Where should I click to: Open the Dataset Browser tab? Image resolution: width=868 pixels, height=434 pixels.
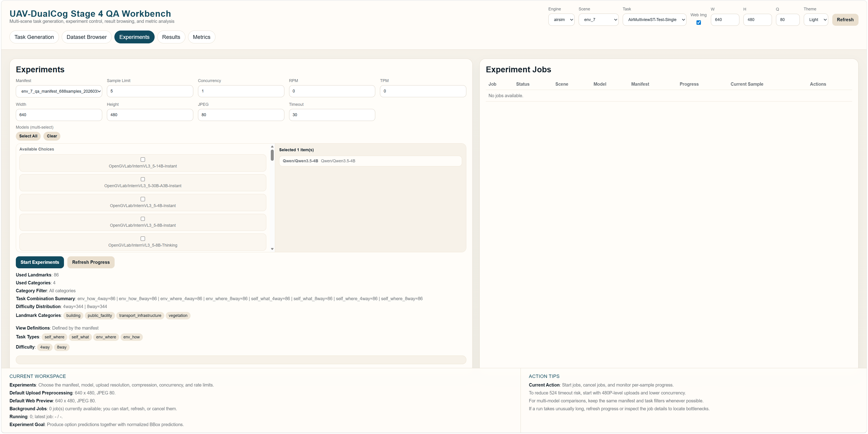[86, 37]
